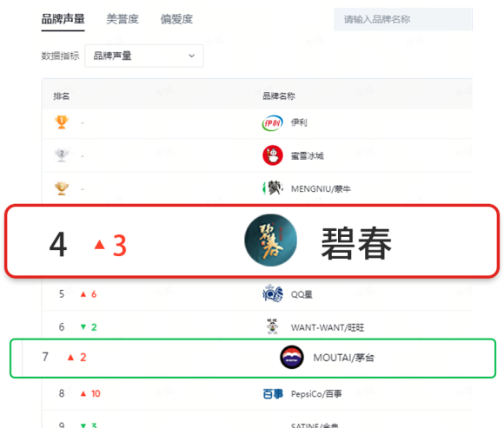Click the gold first-place trophy icon
Image resolution: width=504 pixels, height=428 pixels.
pos(62,122)
